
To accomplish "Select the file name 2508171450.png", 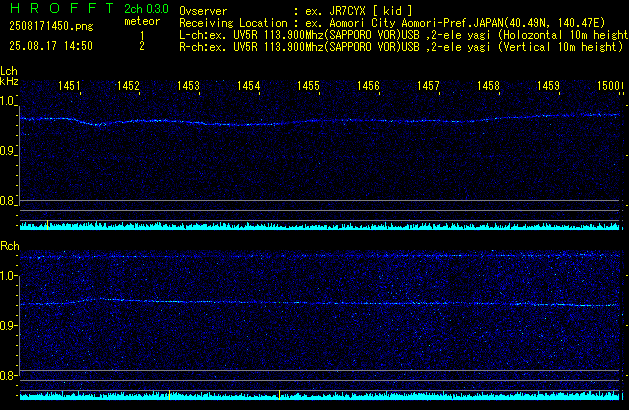I will pos(51,26).
